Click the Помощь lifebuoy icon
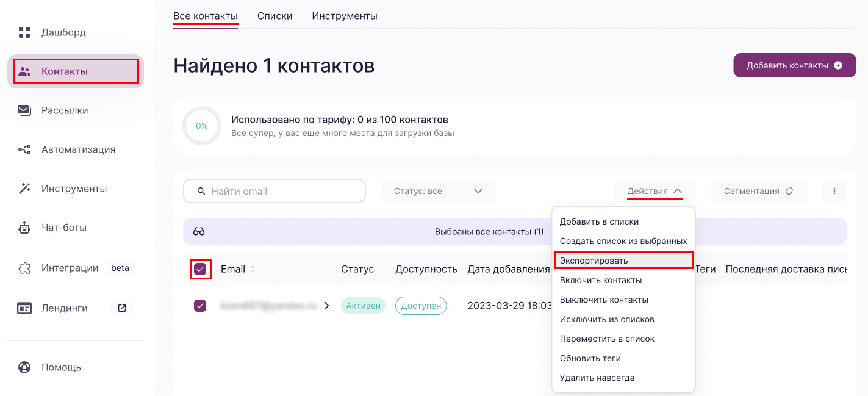This screenshot has width=868, height=396. pyautogui.click(x=24, y=367)
